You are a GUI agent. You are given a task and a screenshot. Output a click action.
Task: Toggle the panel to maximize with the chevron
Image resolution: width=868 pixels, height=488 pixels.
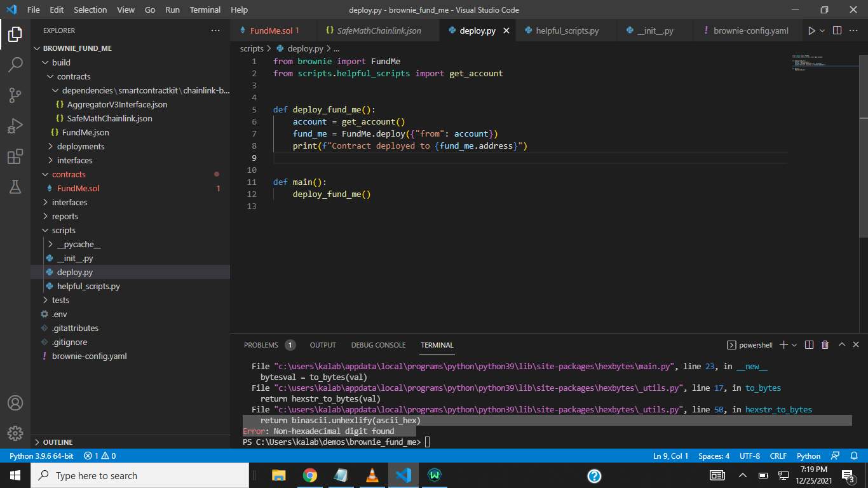coord(841,344)
